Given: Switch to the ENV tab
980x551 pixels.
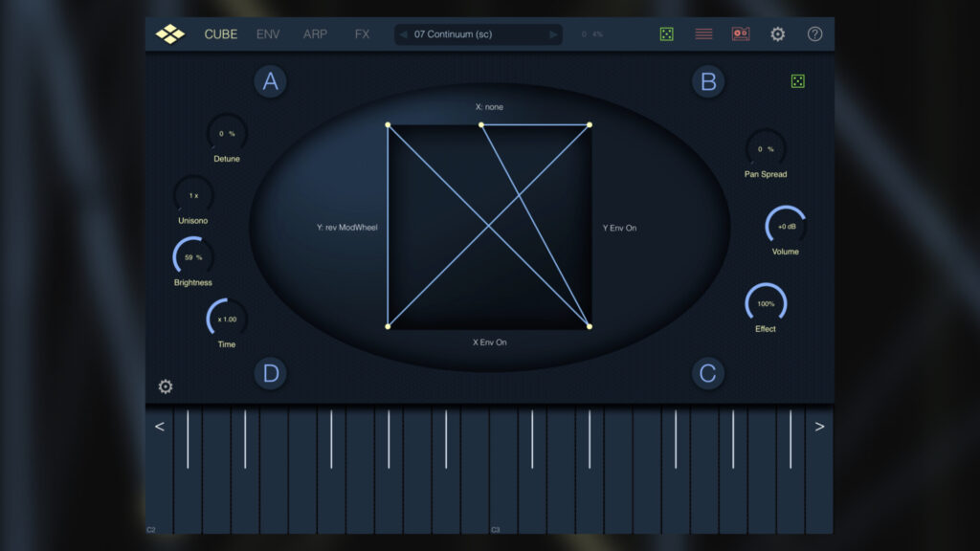Looking at the screenshot, I should point(267,33).
